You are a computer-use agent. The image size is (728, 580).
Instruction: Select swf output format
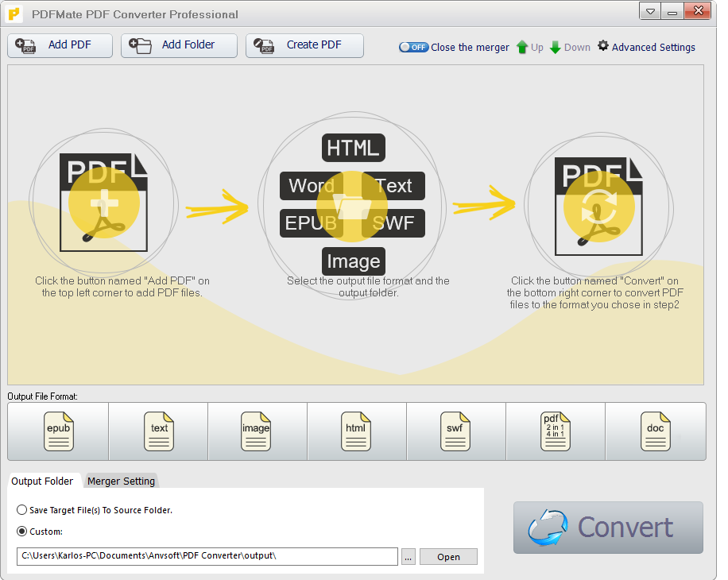(456, 431)
